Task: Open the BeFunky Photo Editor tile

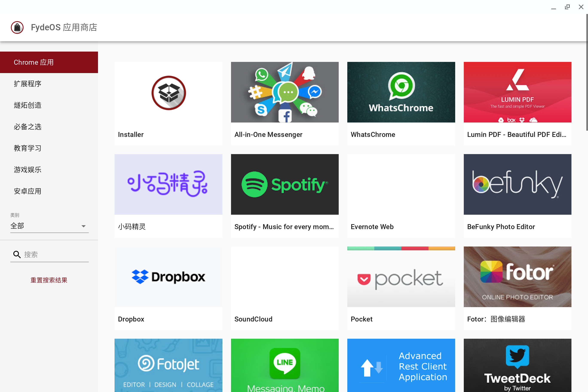Action: 517,184
